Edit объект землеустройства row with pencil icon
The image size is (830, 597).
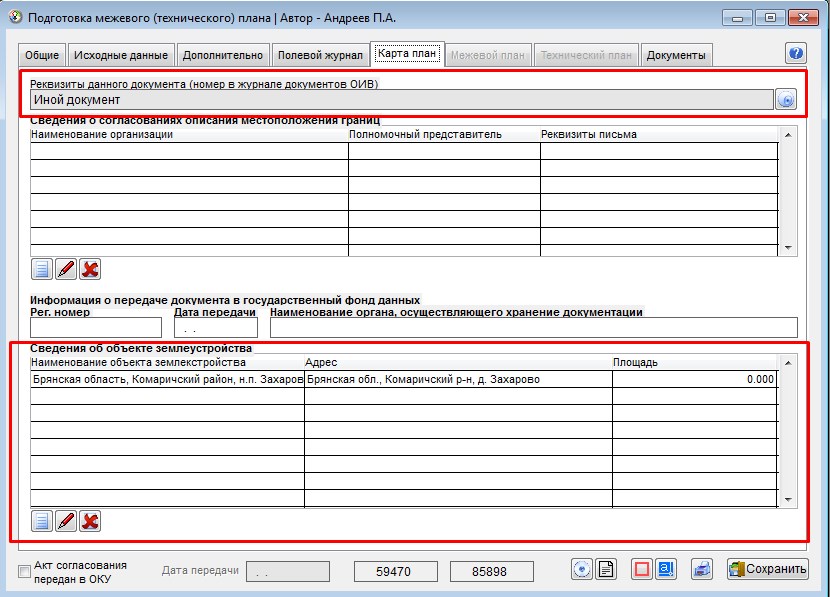[x=66, y=521]
